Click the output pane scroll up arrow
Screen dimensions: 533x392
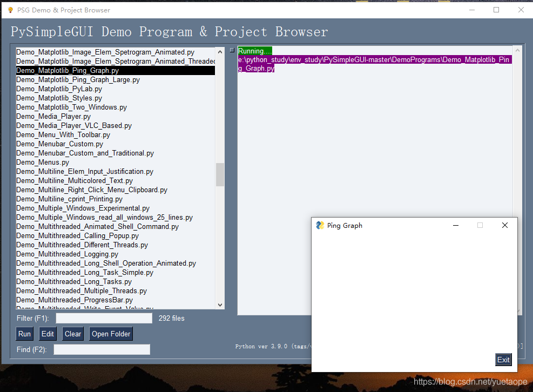point(517,50)
